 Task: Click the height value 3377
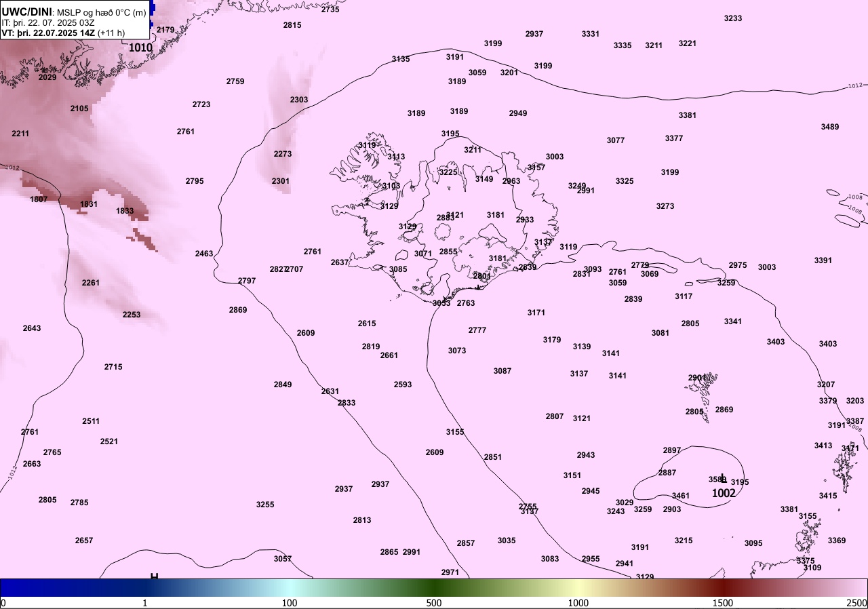[x=674, y=138]
